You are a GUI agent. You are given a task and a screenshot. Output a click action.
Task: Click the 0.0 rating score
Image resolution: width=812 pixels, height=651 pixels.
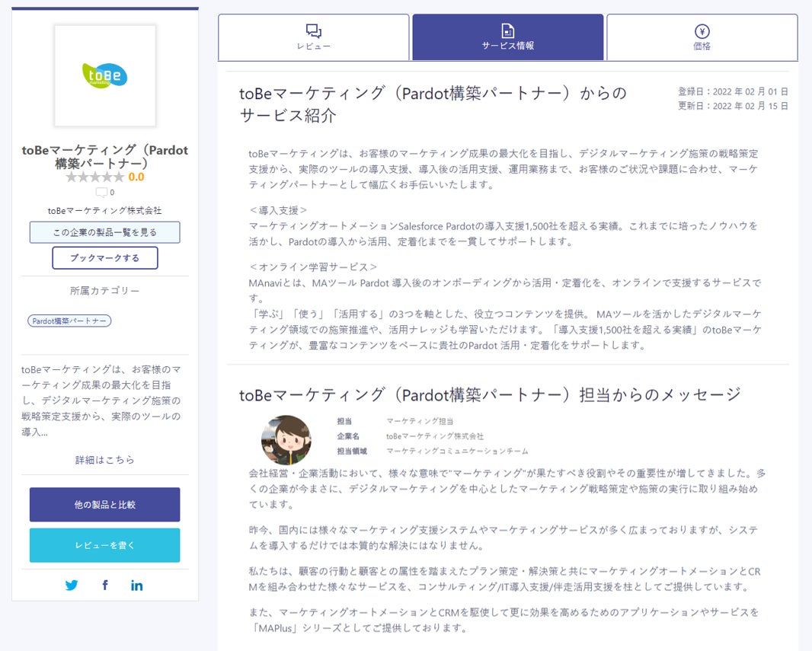136,177
